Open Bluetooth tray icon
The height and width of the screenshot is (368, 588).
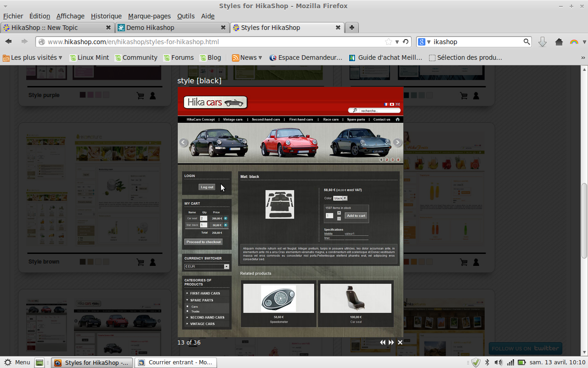[487, 362]
